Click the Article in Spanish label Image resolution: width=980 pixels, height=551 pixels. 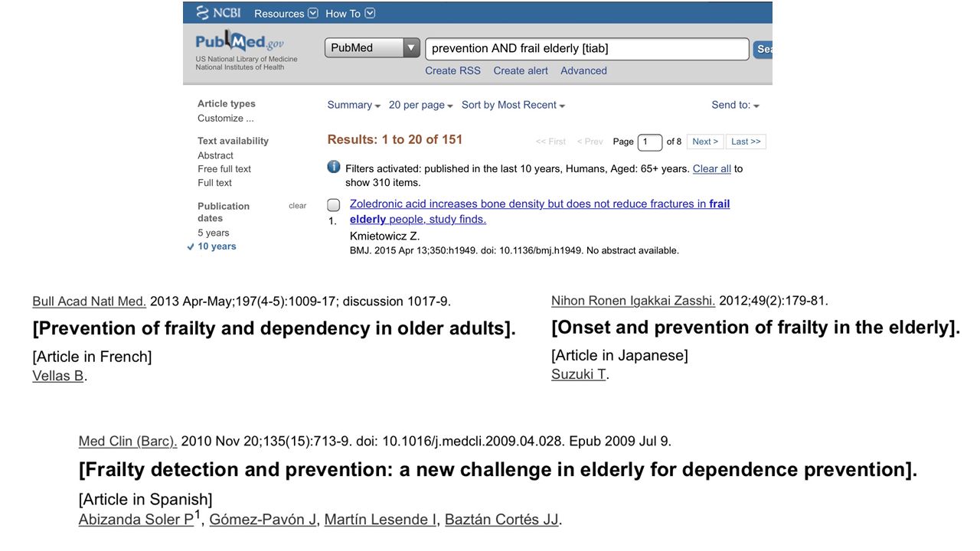145,500
